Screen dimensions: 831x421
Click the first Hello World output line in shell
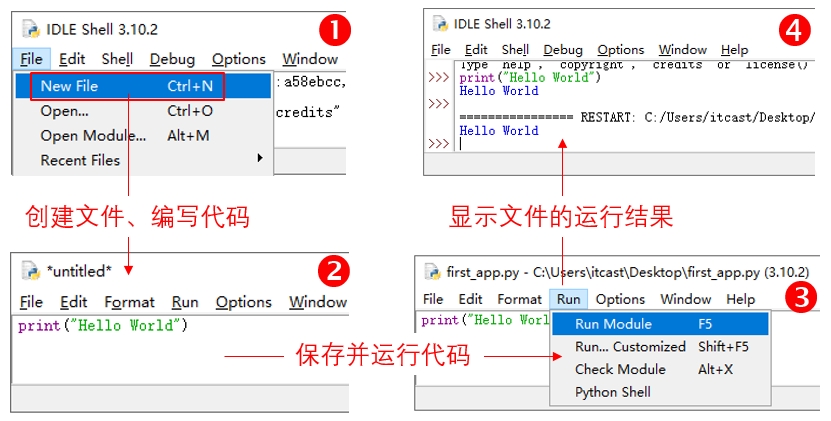499,91
